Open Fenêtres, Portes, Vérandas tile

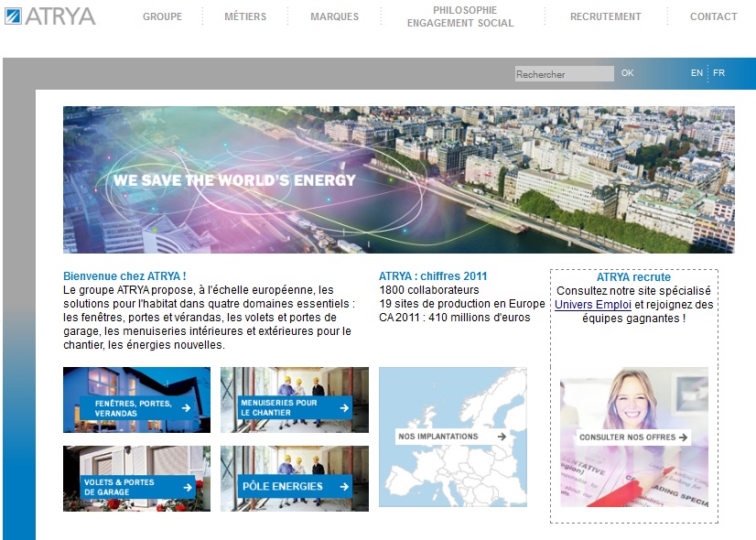(x=136, y=400)
